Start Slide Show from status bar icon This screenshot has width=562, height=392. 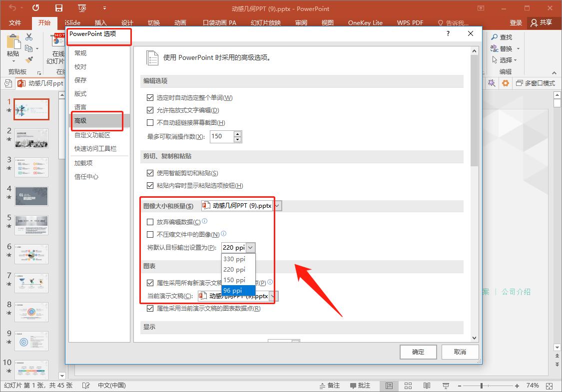pos(446,386)
